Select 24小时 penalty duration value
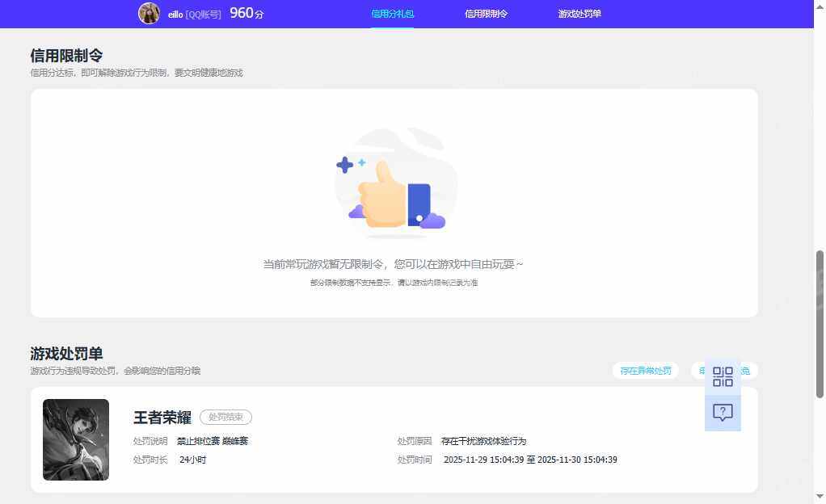The image size is (826, 504). [193, 460]
